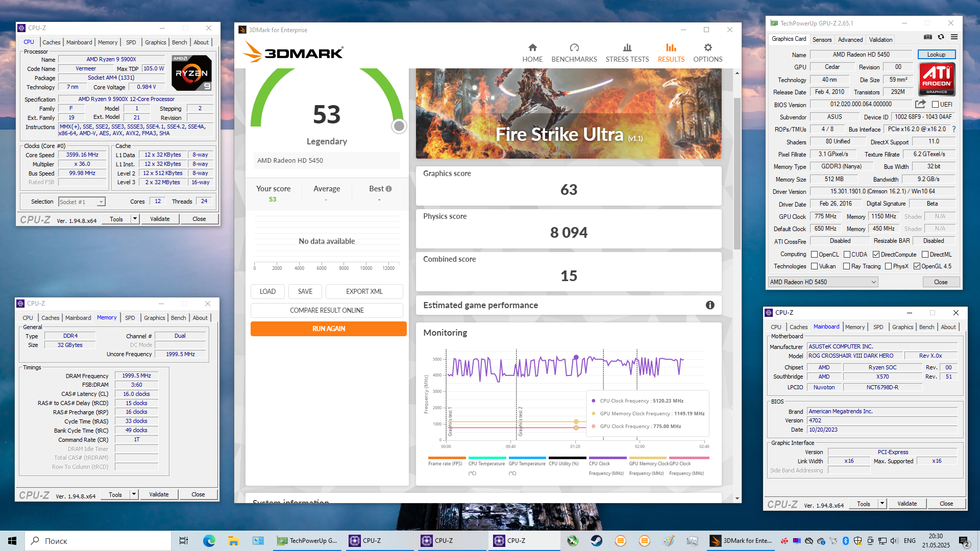The image size is (980, 551).
Task: Click the Fire Strike Ultra banner image
Action: [x=569, y=113]
